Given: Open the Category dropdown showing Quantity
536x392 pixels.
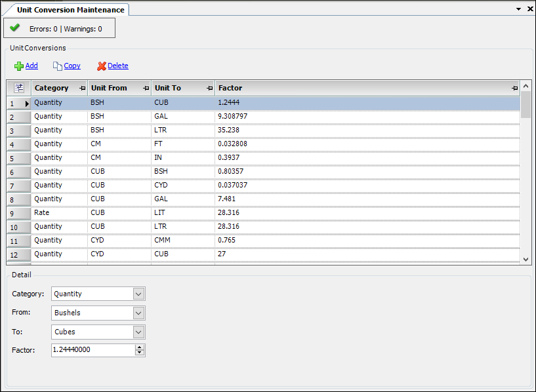Looking at the screenshot, I should click(138, 294).
